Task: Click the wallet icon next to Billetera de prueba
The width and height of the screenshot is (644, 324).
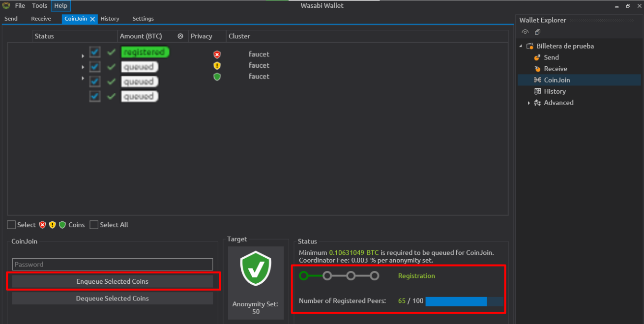Action: click(529, 46)
